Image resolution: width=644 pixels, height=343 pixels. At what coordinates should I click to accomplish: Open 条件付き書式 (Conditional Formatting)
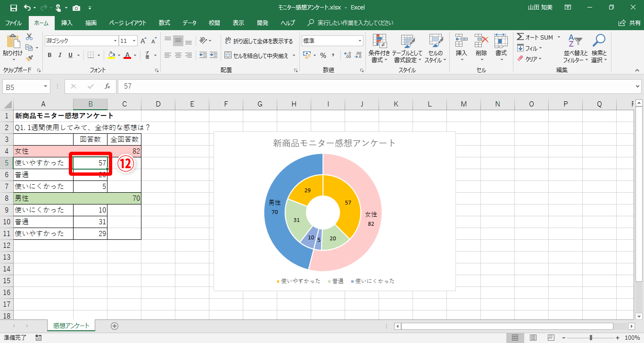380,49
